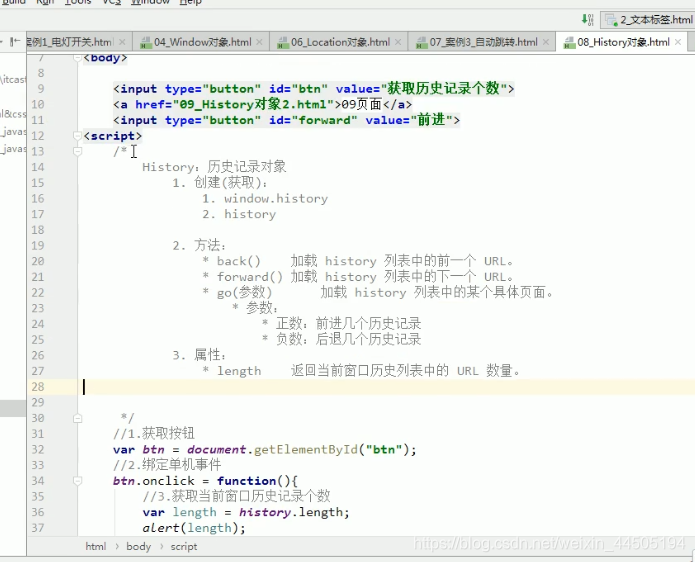Close the 08_History对象.html tab
This screenshot has width=695, height=562.
[678, 42]
